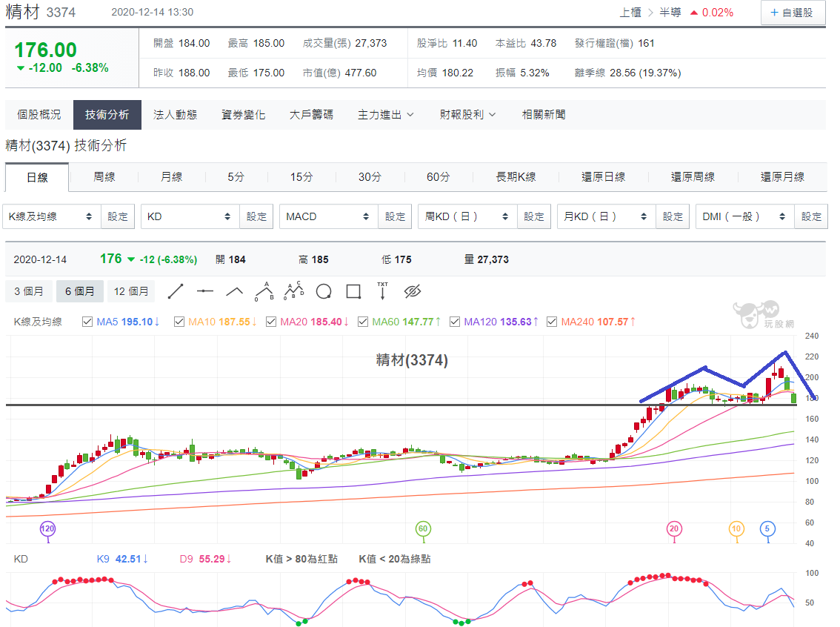Set chart range to 12 個月
Viewport: 840px width, 627px height.
click(131, 291)
